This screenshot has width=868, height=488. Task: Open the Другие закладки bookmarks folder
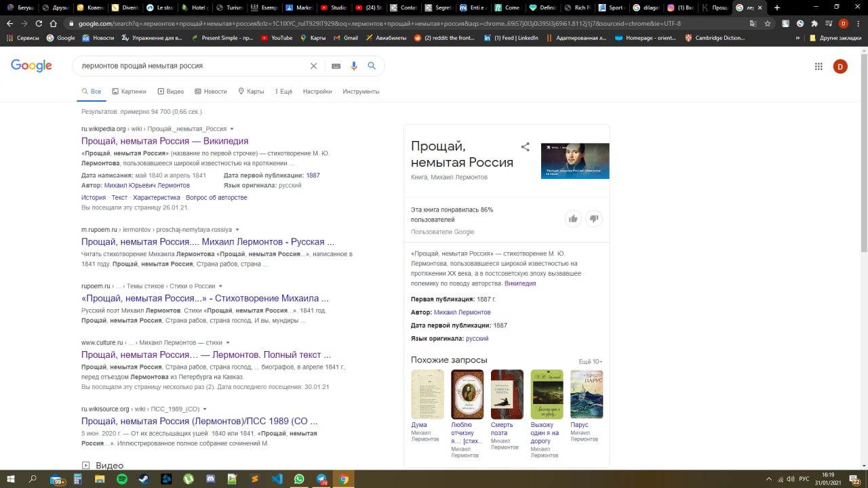coord(835,38)
